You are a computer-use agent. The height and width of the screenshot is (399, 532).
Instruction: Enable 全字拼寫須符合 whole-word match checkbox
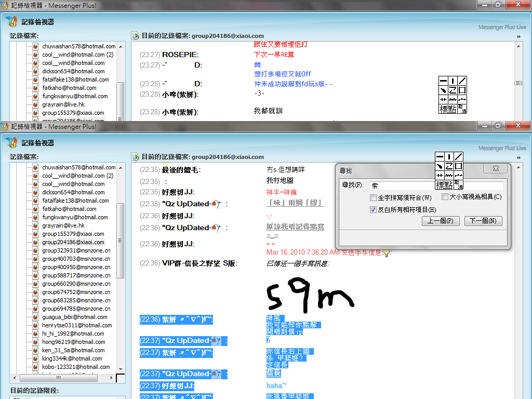click(x=373, y=198)
